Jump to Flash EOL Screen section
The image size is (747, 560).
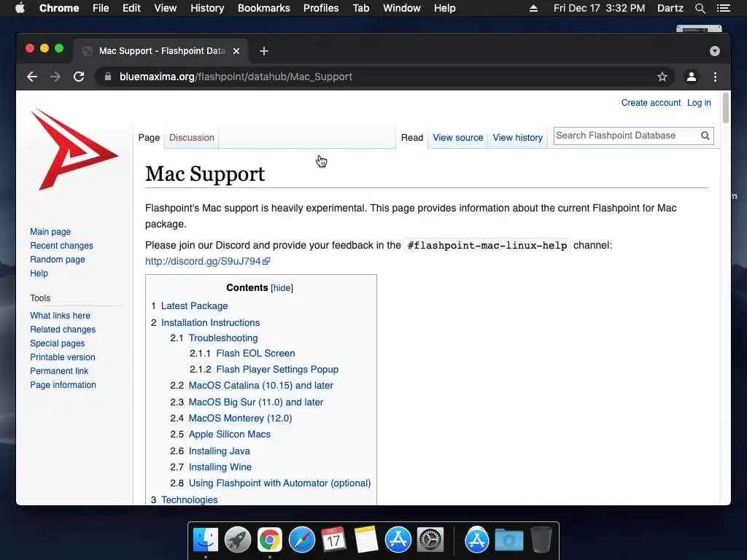[255, 354]
